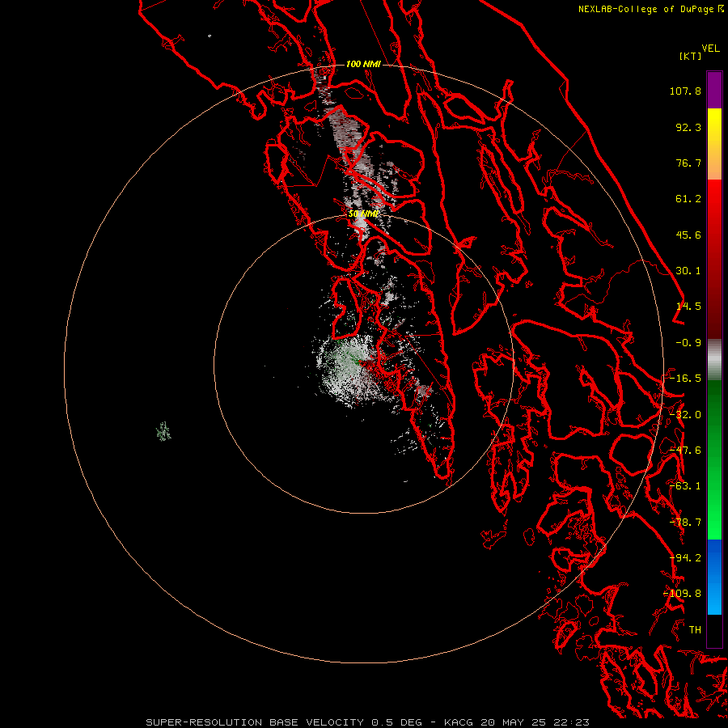The height and width of the screenshot is (728, 728).
Task: Select the -32.0 velocity scale value
Action: 685,415
